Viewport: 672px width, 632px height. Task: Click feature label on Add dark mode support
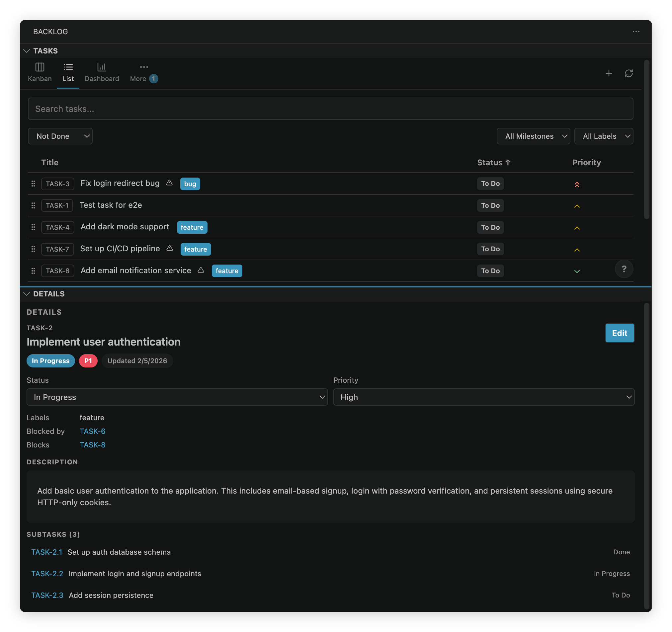[x=192, y=227]
